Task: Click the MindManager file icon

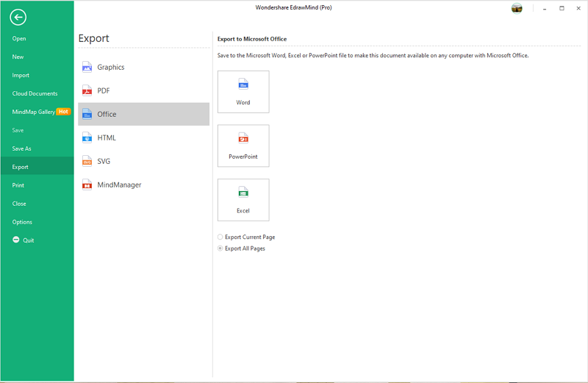Action: tap(87, 185)
